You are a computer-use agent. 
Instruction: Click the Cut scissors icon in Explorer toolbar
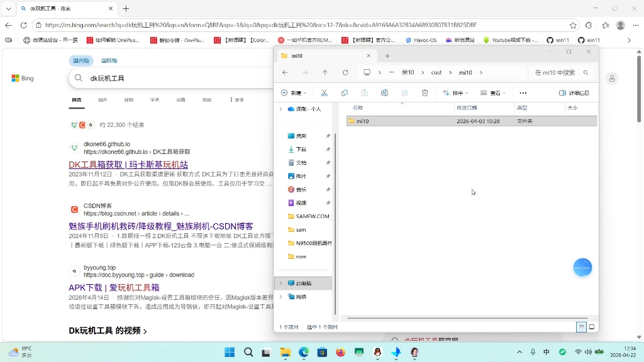(324, 93)
